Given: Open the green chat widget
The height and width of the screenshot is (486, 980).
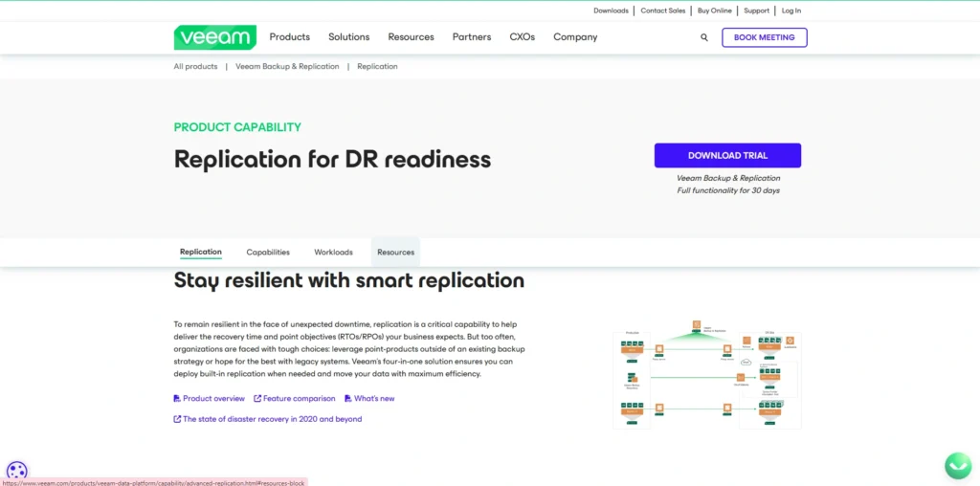Looking at the screenshot, I should click(958, 465).
